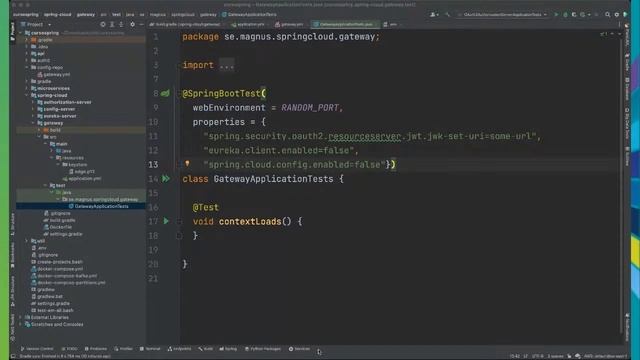Screen dimensions: 640x360
Task: Collapse the spring-cloud folder
Action: [x=27, y=95]
